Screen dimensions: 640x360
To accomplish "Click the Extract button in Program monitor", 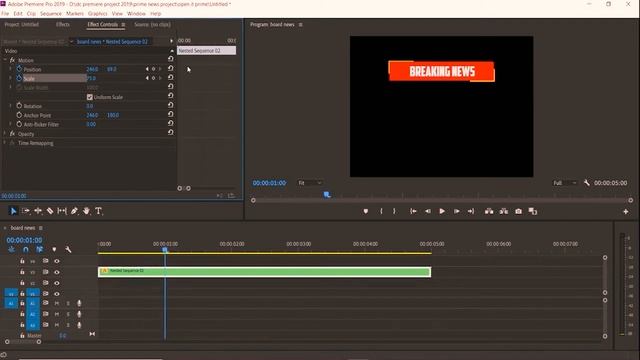I will [x=504, y=211].
